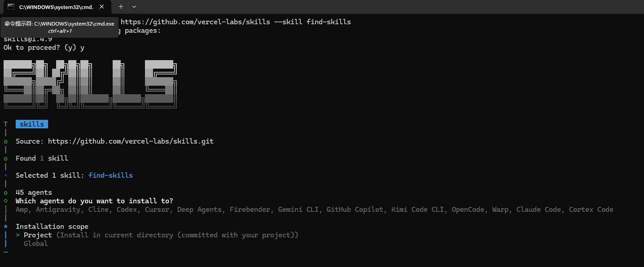644x267 pixels.
Task: Click the highlighted blue skills badge
Action: click(32, 124)
